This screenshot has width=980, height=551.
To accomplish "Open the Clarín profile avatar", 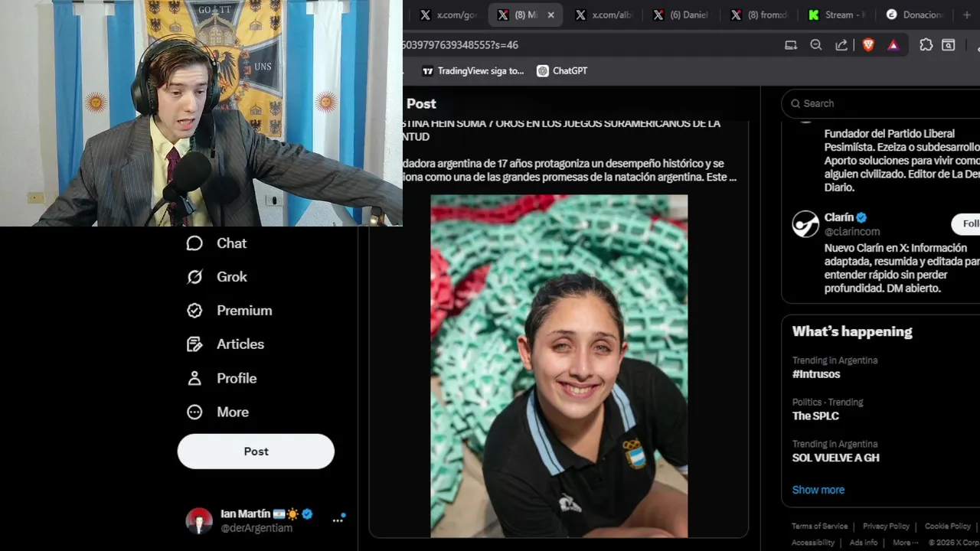I will click(805, 224).
